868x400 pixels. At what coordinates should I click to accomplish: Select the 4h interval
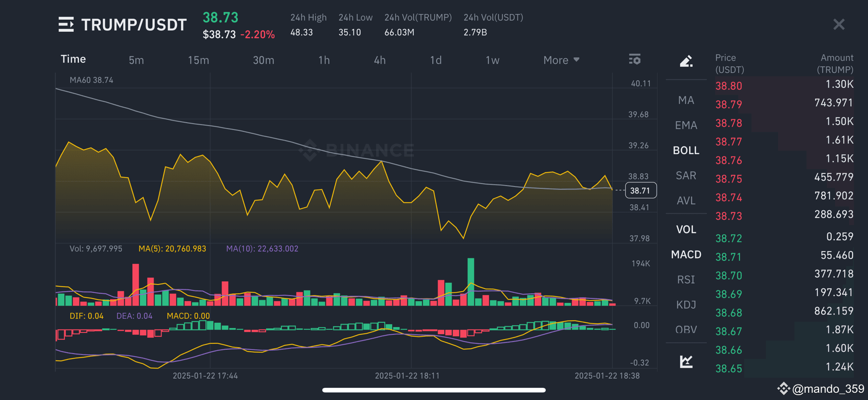pos(380,60)
